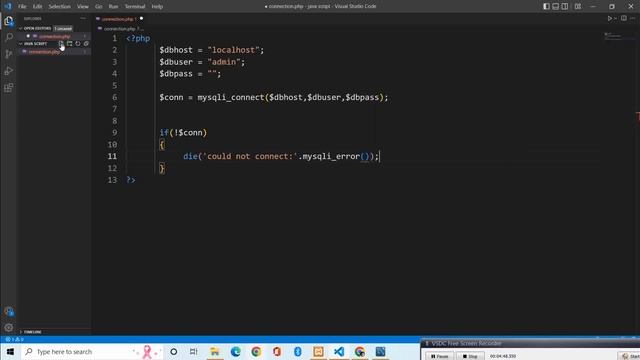This screenshot has height=360, width=640.
Task: Click the taskbar search box
Action: pyautogui.click(x=92, y=351)
